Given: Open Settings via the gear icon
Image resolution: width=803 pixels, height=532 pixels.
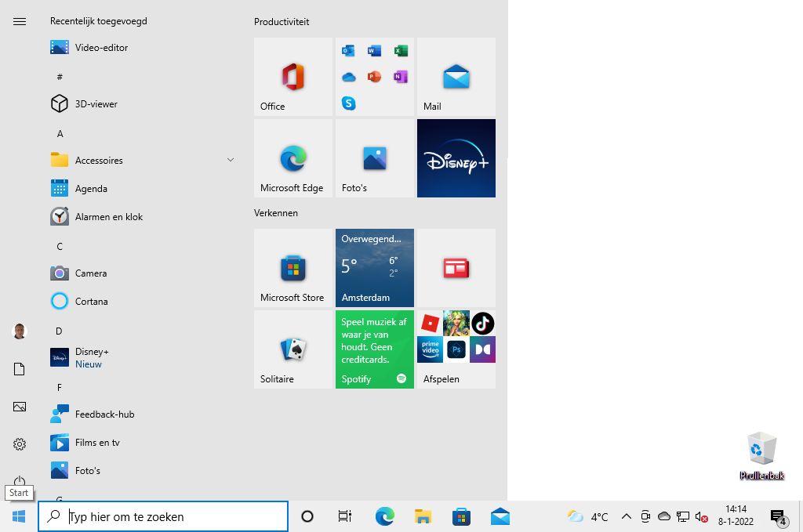Looking at the screenshot, I should [x=20, y=444].
